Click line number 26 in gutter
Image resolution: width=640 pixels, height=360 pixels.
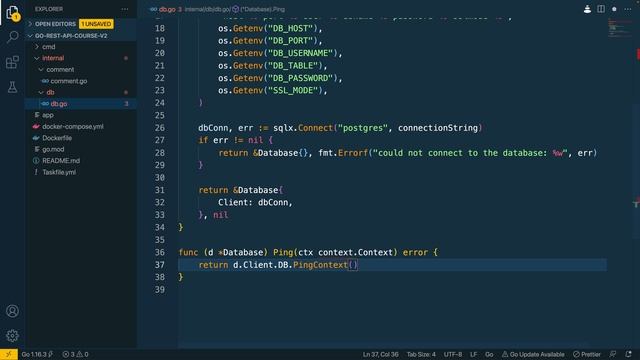click(x=160, y=128)
